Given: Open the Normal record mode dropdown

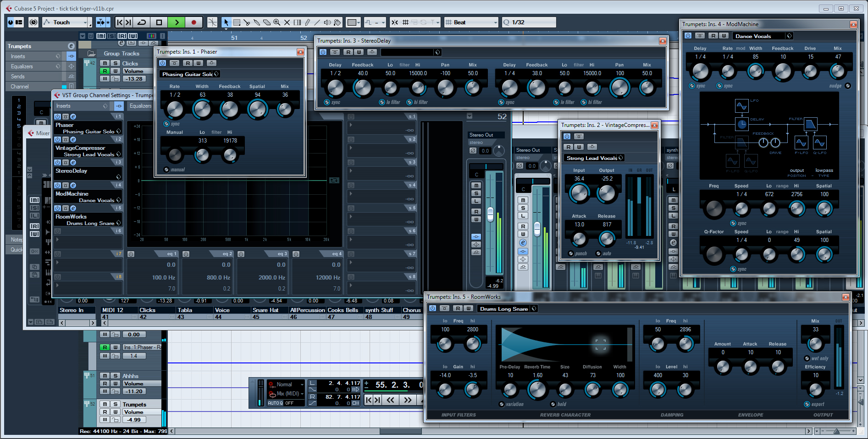Looking at the screenshot, I should [286, 384].
